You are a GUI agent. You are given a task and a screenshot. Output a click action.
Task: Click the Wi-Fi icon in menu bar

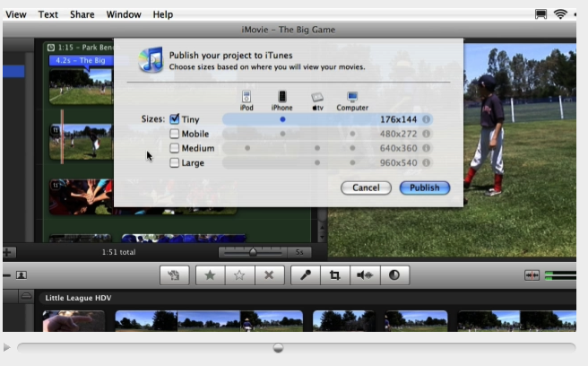coord(560,14)
